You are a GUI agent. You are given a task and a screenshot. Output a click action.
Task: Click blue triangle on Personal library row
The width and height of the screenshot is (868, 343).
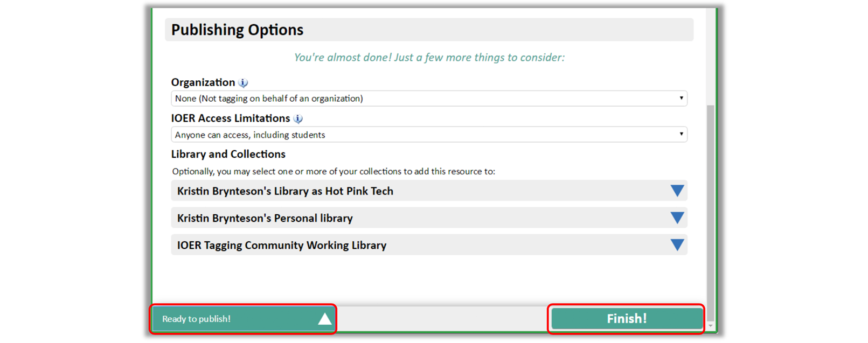point(677,218)
